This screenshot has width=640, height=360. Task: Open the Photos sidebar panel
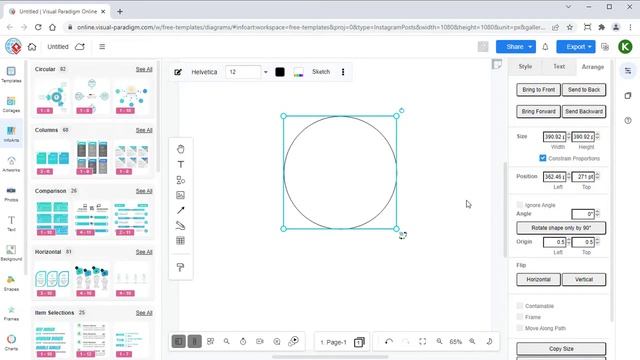(x=11, y=194)
